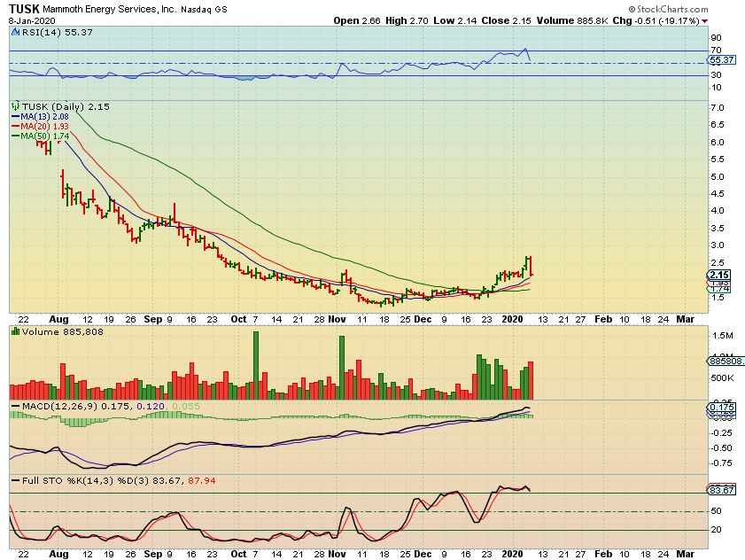Click the 1.5M label on the volume axis

[722, 336]
